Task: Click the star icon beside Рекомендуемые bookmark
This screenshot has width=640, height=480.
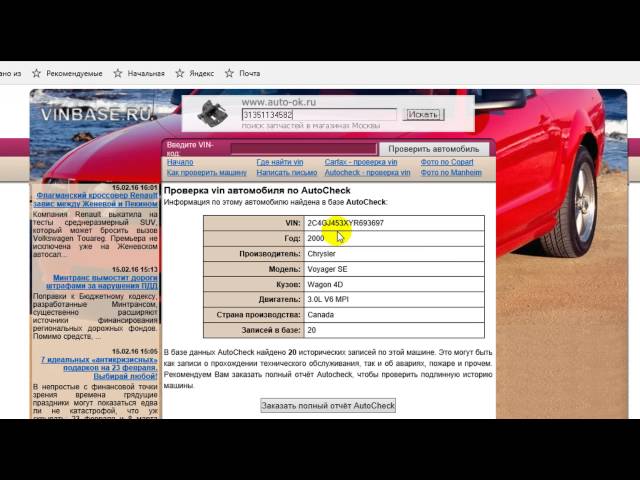Action: [36, 73]
